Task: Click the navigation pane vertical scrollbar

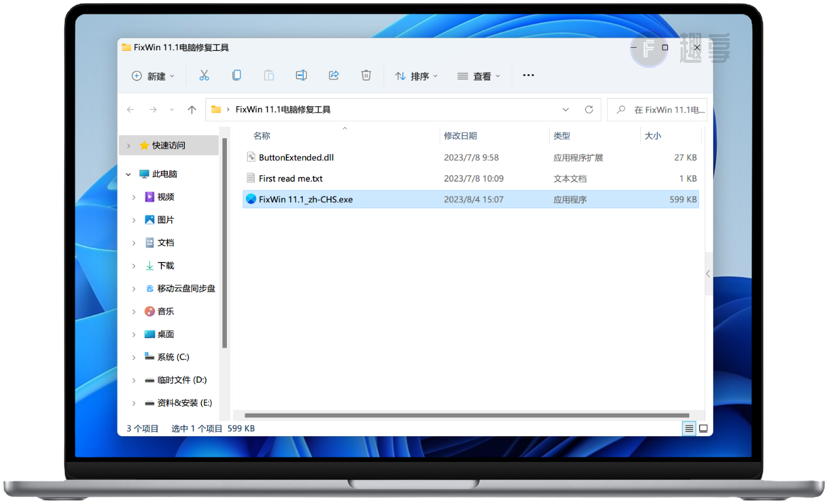Action: 224,243
